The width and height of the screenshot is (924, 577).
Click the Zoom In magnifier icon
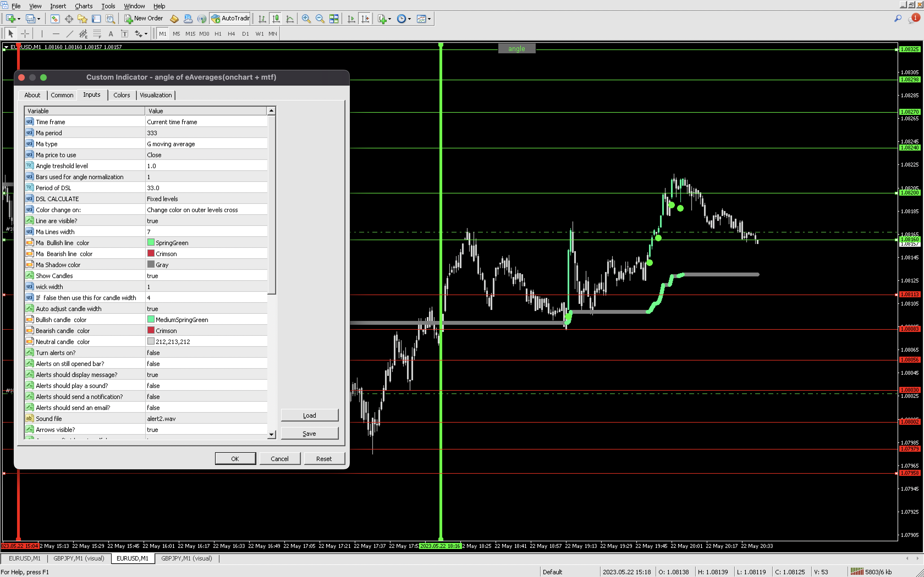306,18
